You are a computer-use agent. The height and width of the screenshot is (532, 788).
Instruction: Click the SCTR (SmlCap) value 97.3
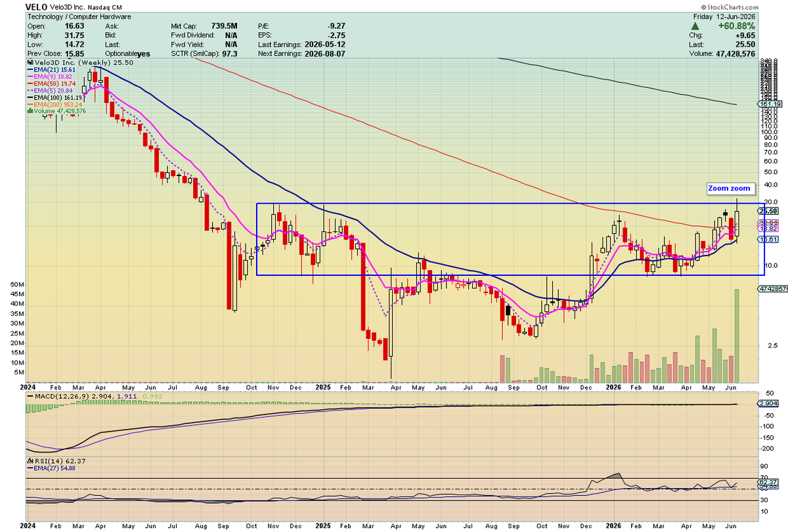point(230,53)
